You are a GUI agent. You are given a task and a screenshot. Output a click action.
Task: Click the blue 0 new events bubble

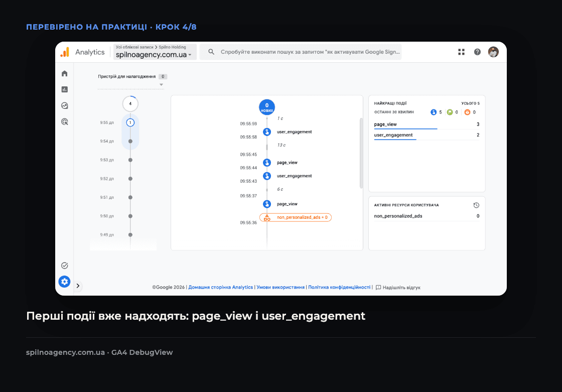(x=267, y=107)
